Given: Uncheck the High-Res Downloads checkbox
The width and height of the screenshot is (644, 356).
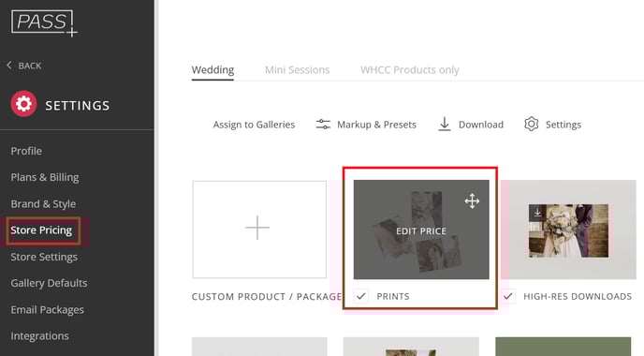Looking at the screenshot, I should pos(508,296).
